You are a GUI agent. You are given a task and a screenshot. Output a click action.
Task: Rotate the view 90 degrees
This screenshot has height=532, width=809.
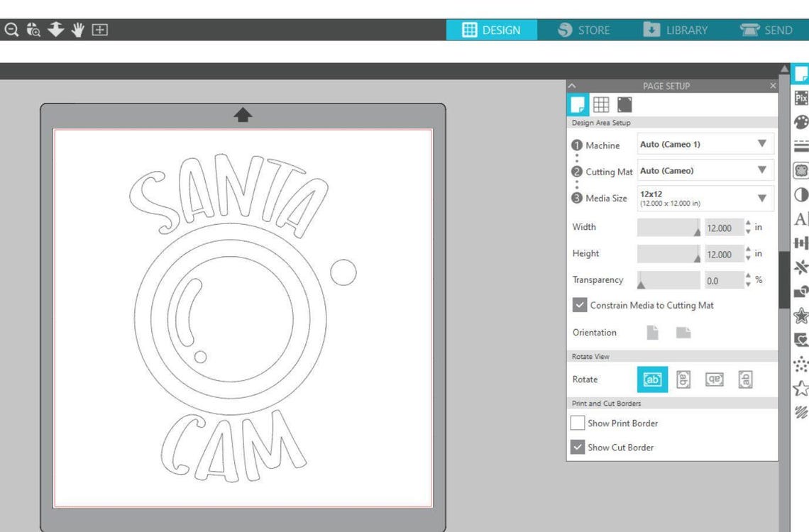[683, 379]
